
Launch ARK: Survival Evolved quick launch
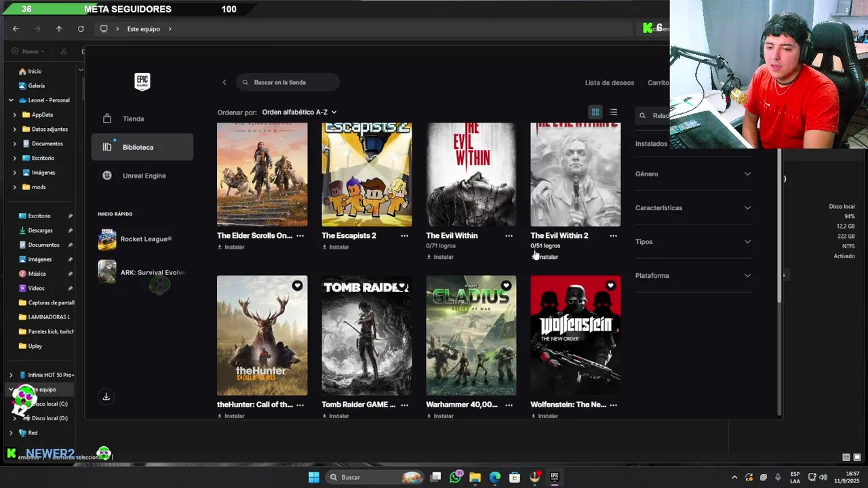[142, 272]
